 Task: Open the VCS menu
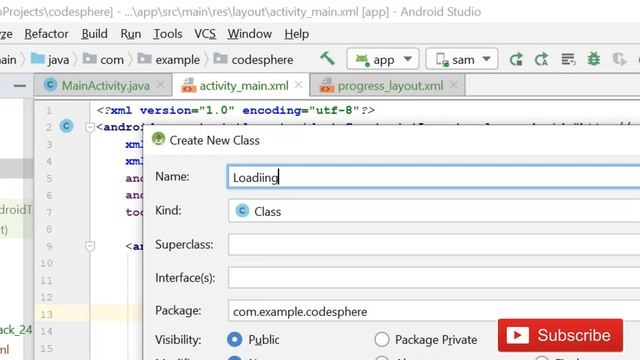point(205,34)
